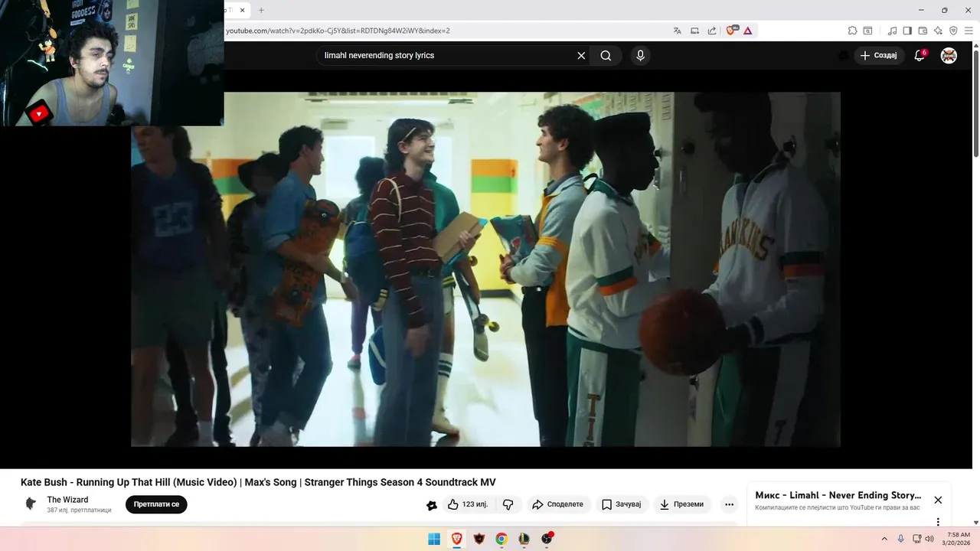This screenshot has width=980, height=551.
Task: Open Brave browser from the taskbar
Action: tap(456, 539)
